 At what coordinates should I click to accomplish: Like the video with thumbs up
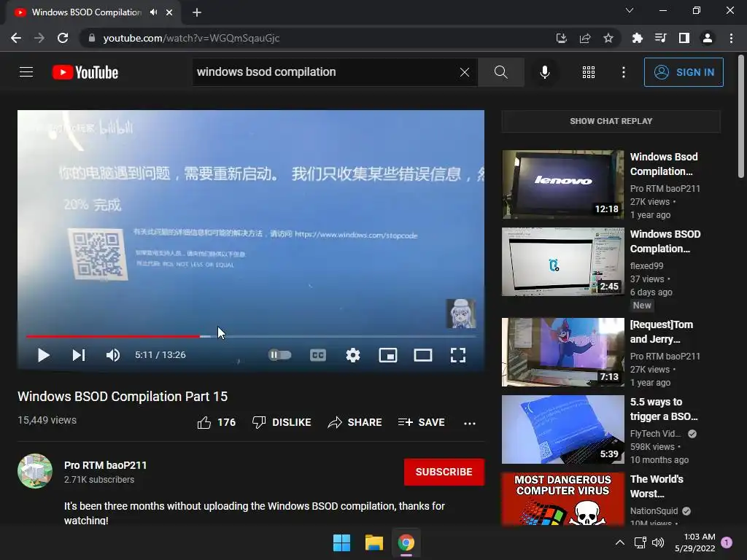tap(216, 422)
